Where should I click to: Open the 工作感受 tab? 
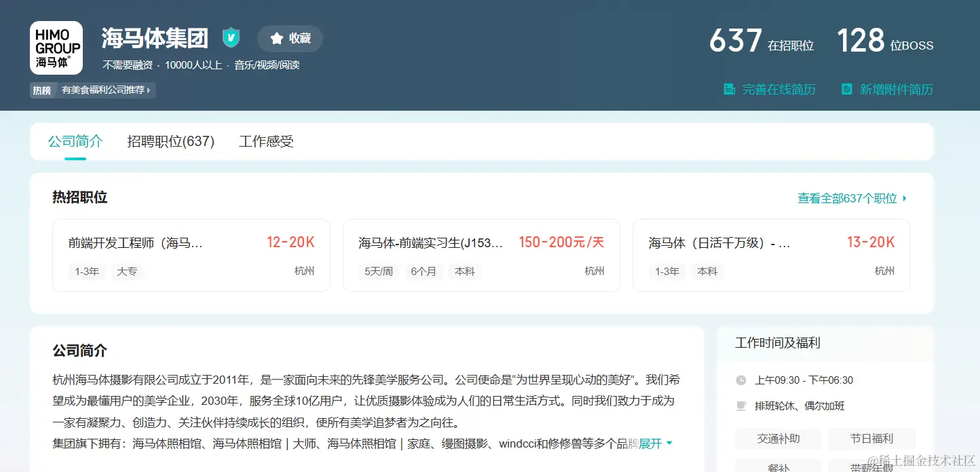pos(266,141)
